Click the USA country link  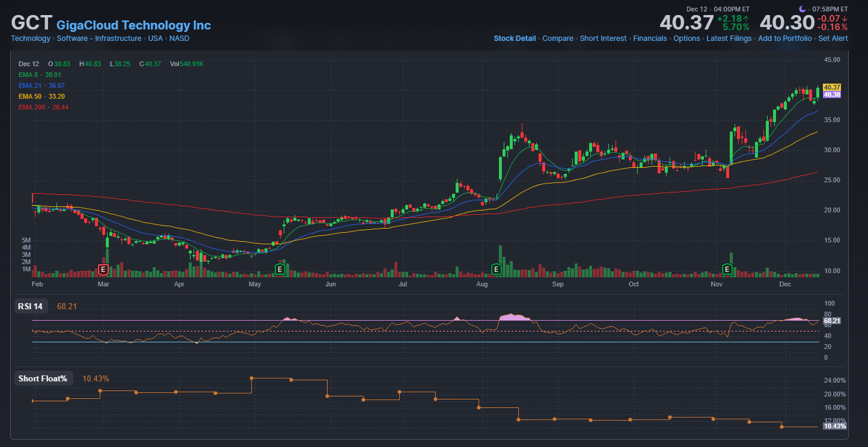point(156,39)
